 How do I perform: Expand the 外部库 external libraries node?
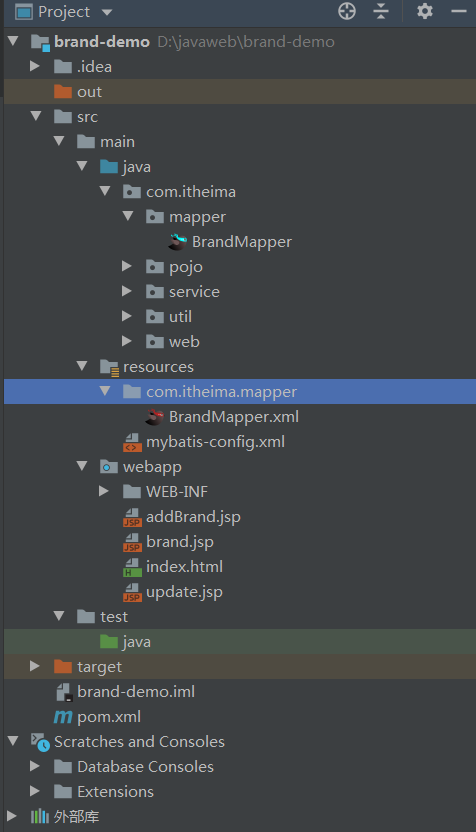[x=12, y=816]
